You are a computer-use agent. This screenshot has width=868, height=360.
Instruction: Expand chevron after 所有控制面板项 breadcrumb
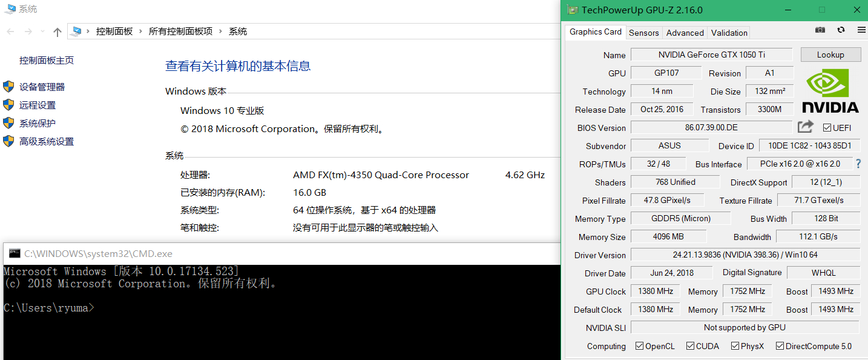click(x=220, y=32)
